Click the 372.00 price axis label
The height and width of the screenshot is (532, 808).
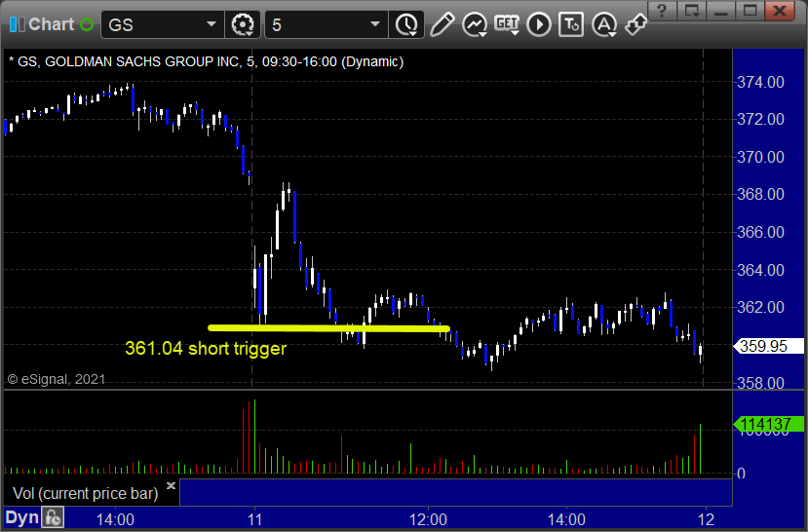pyautogui.click(x=760, y=120)
